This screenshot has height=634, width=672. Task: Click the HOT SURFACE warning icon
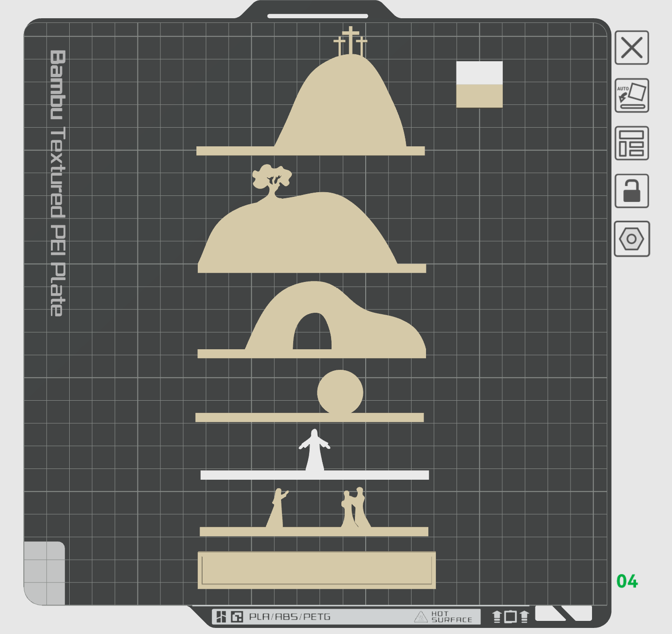(x=420, y=617)
